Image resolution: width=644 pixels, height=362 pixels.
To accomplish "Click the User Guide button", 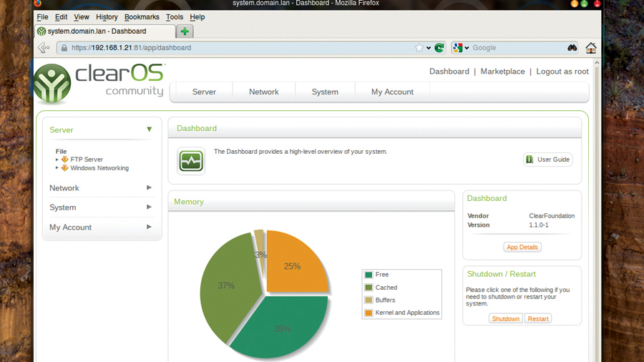I will (548, 160).
